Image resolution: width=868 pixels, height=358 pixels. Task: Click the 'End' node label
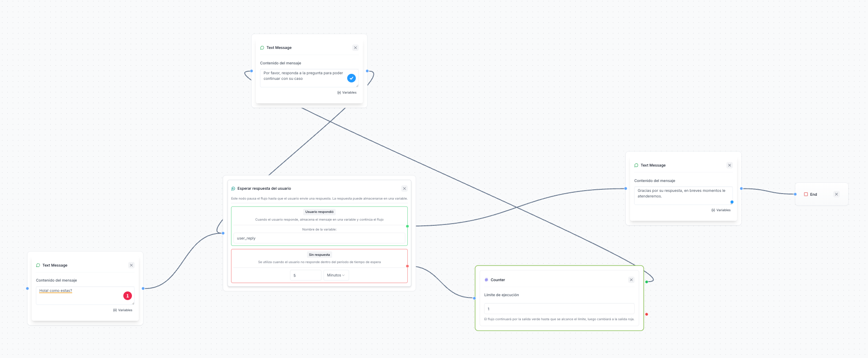tap(813, 194)
